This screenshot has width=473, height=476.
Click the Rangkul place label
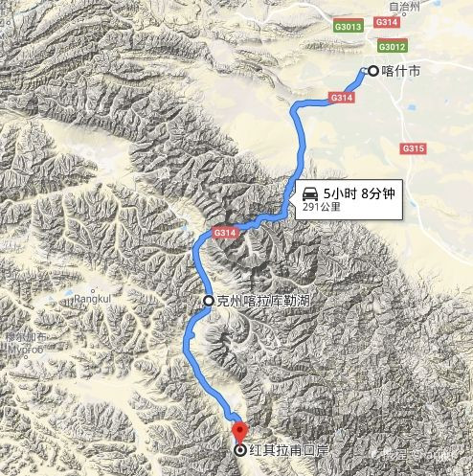pos(93,299)
